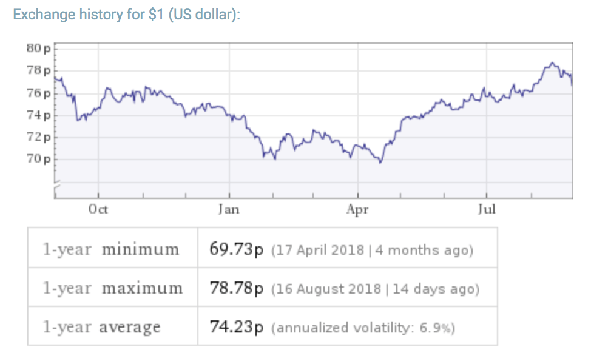This screenshot has height=364, width=591.
Task: Click the 80p label on the vertical axis
Action: click(40, 49)
